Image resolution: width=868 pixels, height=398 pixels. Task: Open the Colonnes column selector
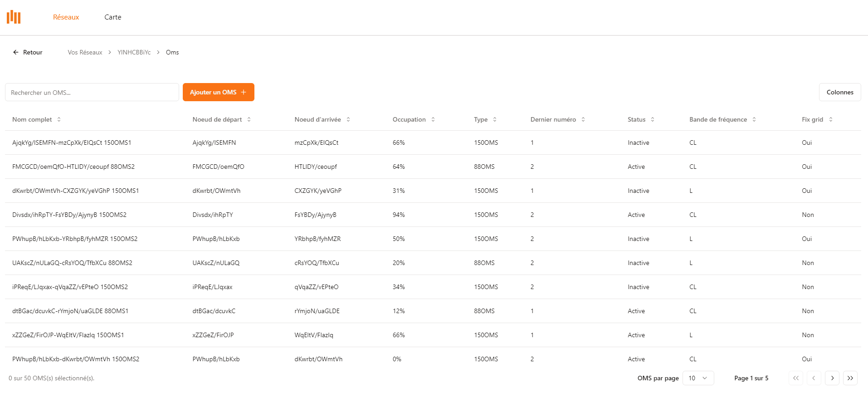coord(840,92)
